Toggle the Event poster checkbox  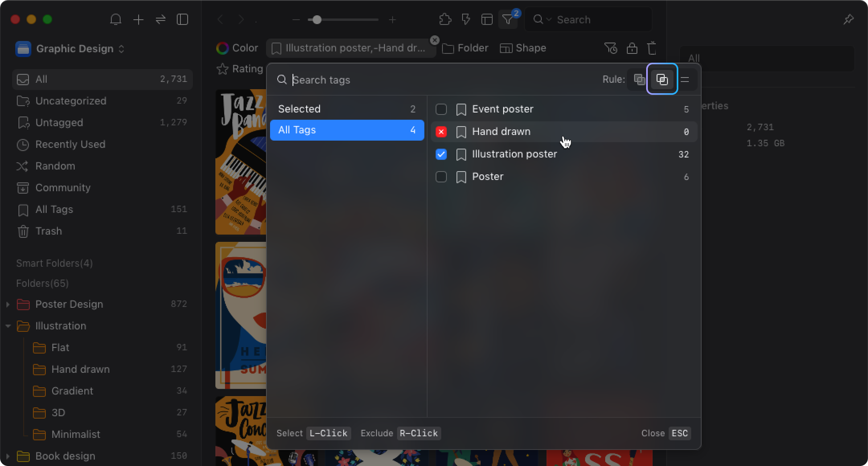point(441,108)
